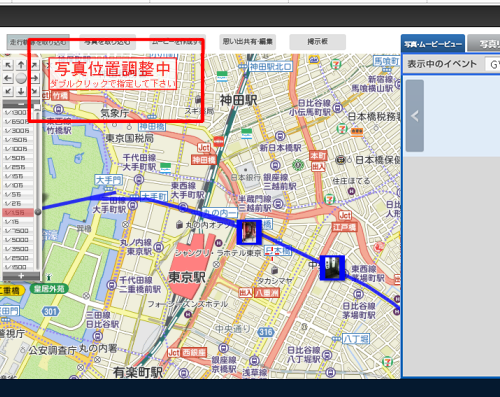Pan map diagonally to lower-left

click(8, 91)
